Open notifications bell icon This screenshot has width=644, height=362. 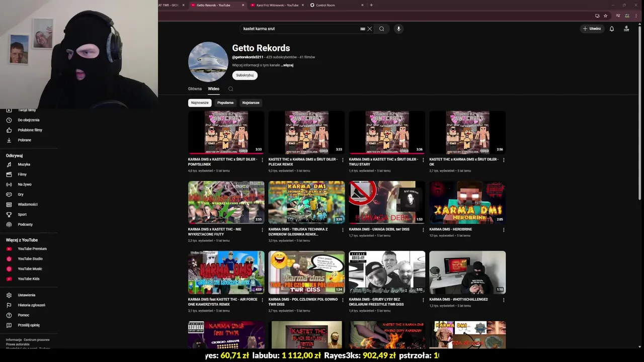pos(612,29)
